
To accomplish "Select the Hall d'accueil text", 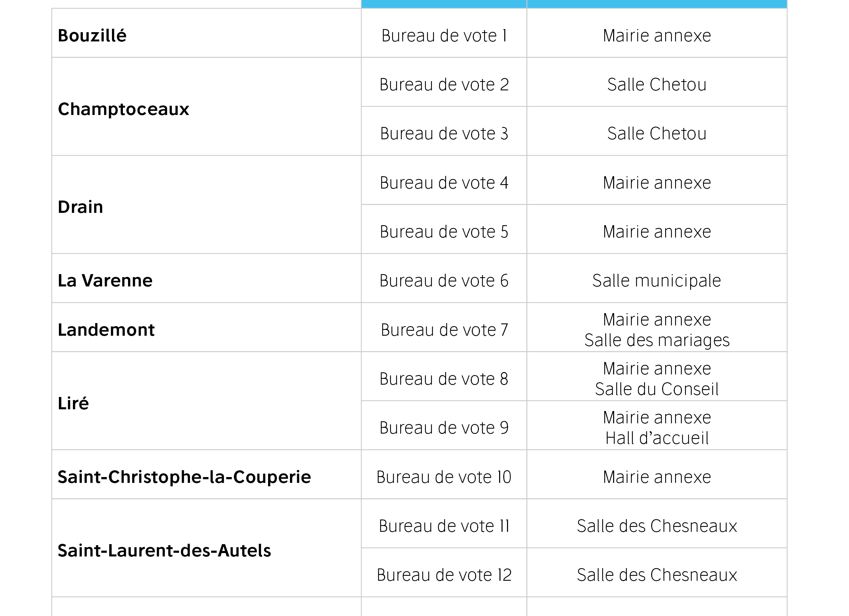I will tap(657, 438).
